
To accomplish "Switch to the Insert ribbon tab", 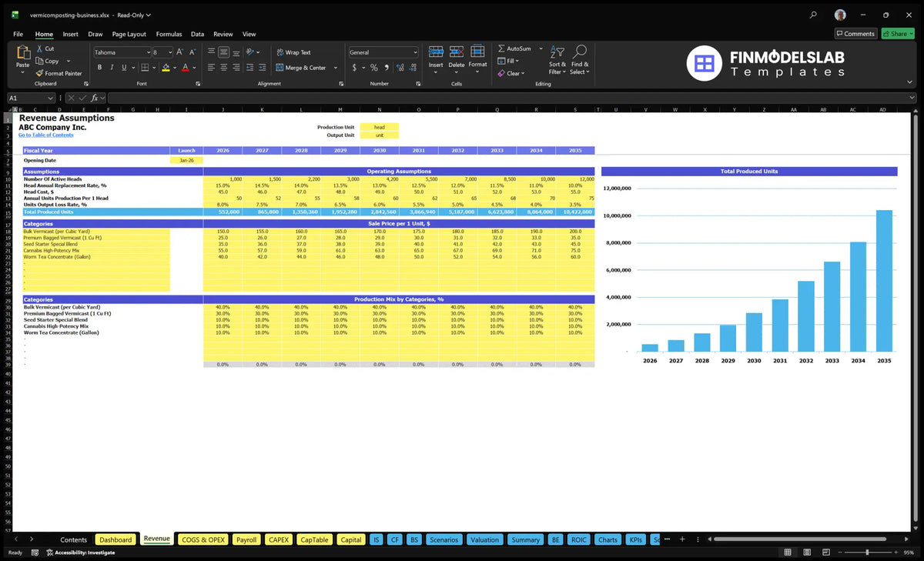I will (70, 34).
